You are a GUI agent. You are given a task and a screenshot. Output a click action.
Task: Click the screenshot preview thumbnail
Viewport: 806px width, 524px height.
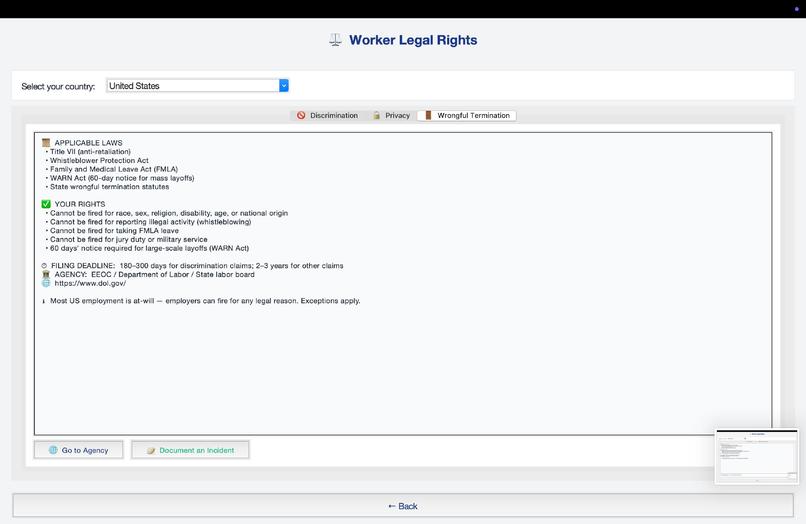pos(757,456)
